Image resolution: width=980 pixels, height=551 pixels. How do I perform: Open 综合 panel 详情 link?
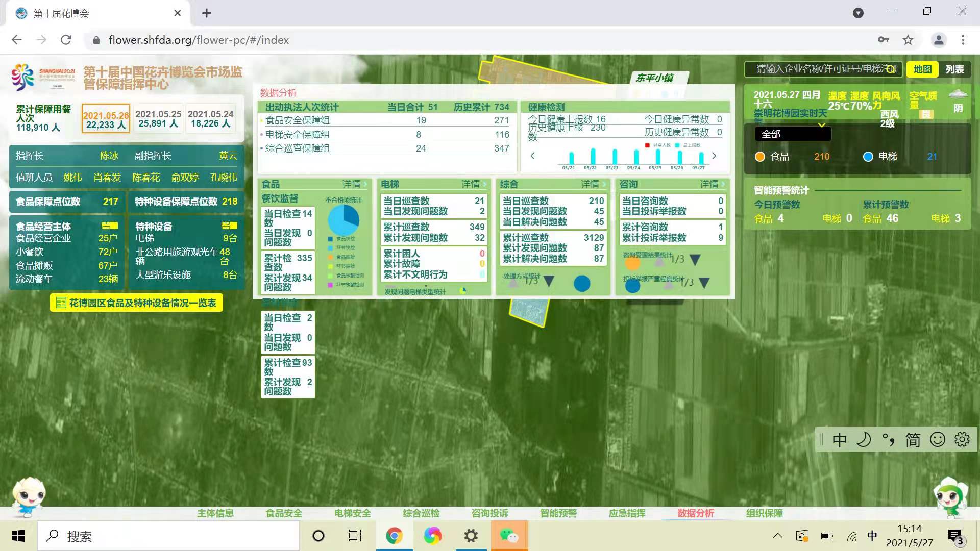tap(593, 184)
